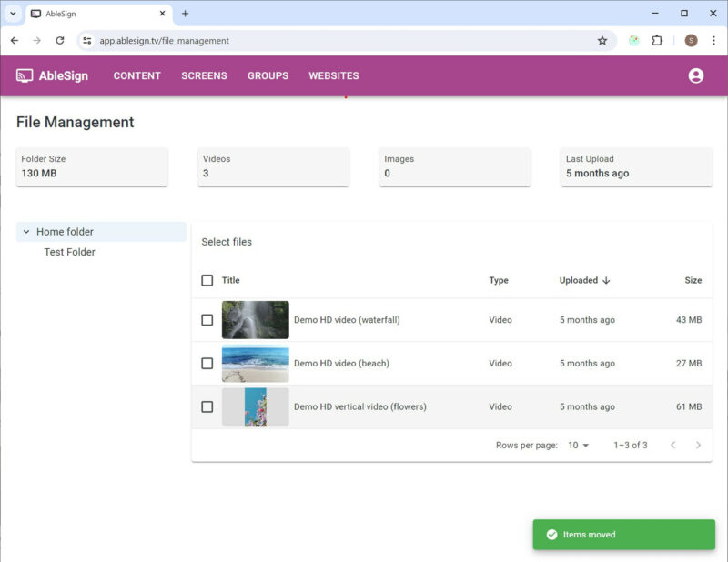Click the AbleSign cast logo icon
This screenshot has height=562, width=728.
(22, 75)
